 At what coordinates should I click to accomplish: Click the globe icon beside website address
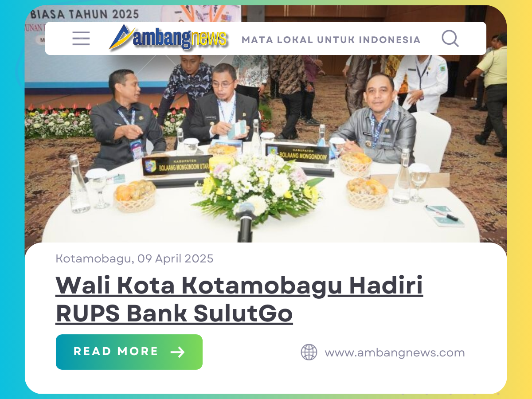pos(309,352)
